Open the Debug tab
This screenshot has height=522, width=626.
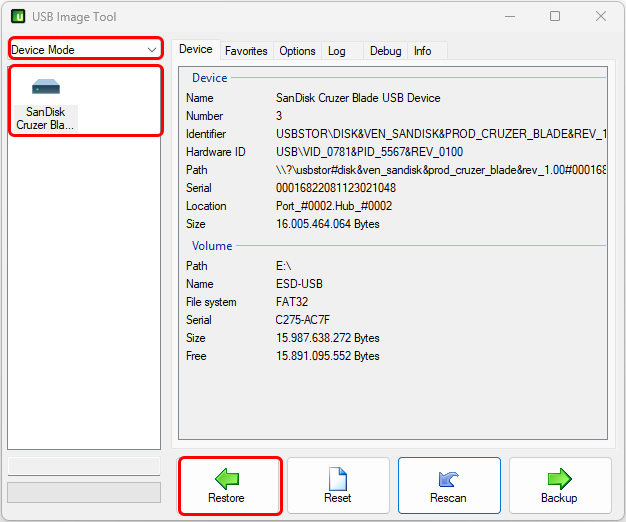coord(385,51)
